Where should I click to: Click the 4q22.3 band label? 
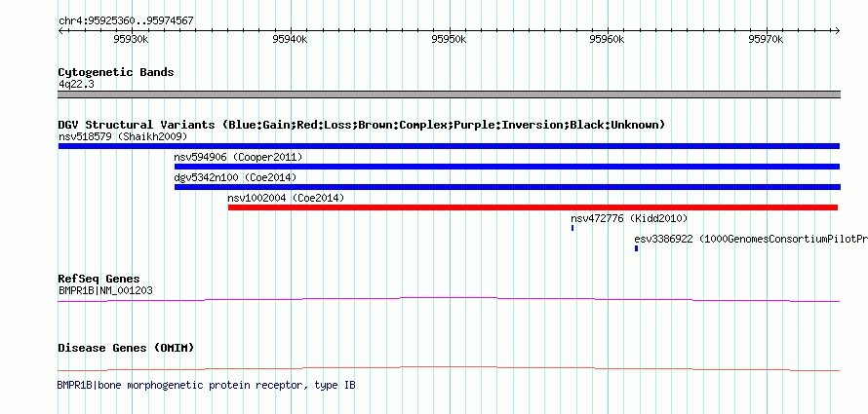pyautogui.click(x=77, y=84)
